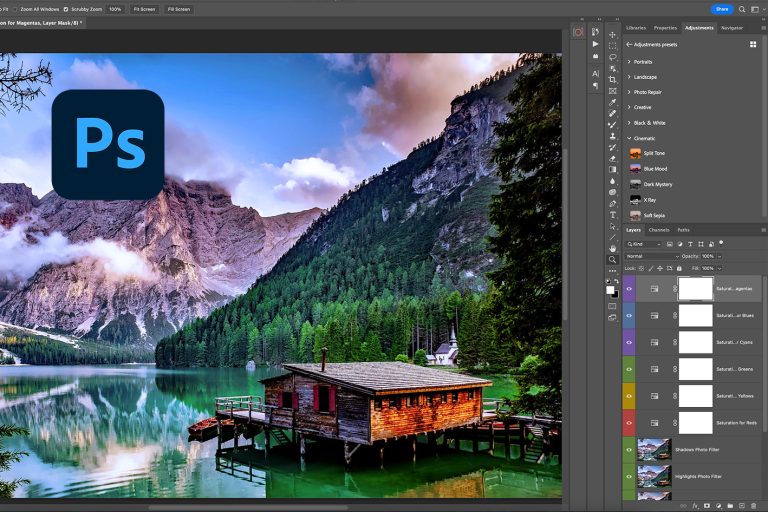Image resolution: width=768 pixels, height=512 pixels.
Task: Select the Object Selection tool
Action: click(x=612, y=69)
